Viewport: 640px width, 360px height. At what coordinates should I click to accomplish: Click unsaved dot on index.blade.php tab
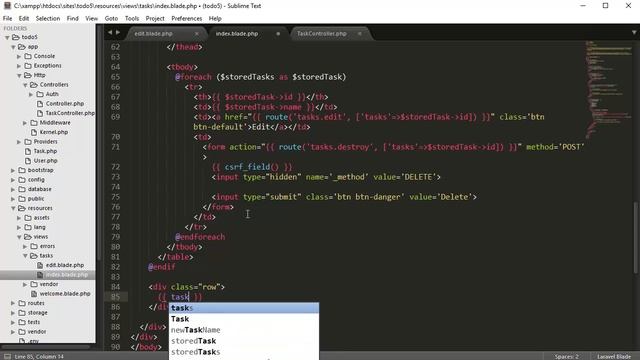[278, 33]
